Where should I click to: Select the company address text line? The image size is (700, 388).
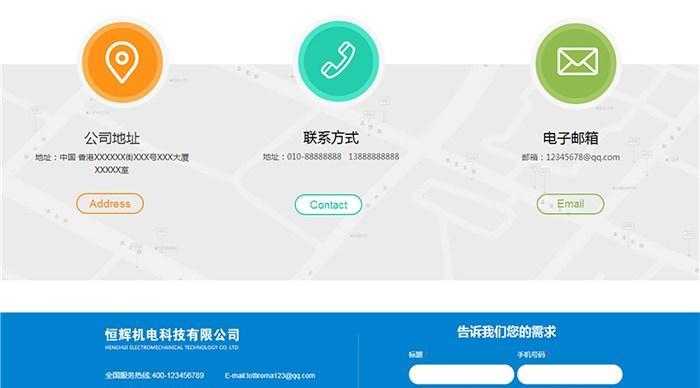tap(112, 163)
